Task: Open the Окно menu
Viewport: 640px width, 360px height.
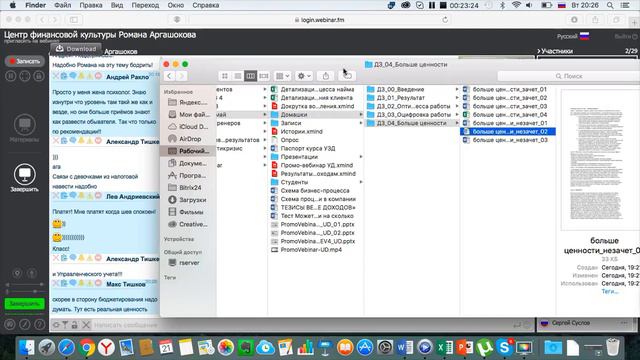Action: coord(176,5)
